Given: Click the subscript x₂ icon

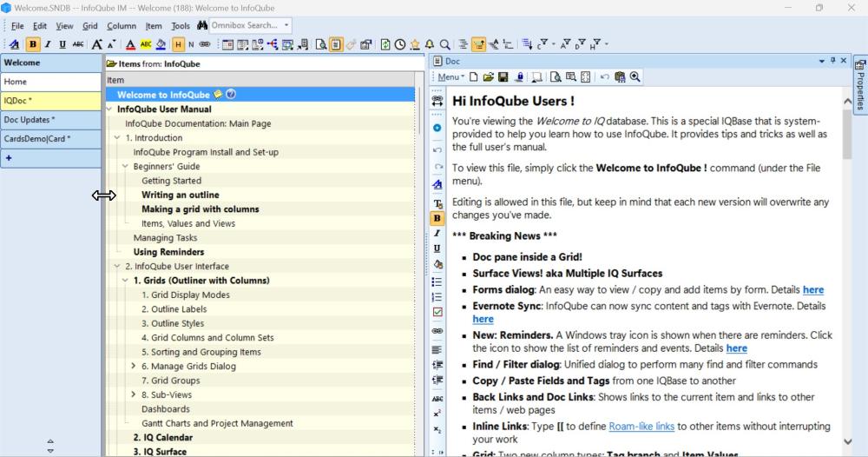Looking at the screenshot, I should [x=437, y=429].
